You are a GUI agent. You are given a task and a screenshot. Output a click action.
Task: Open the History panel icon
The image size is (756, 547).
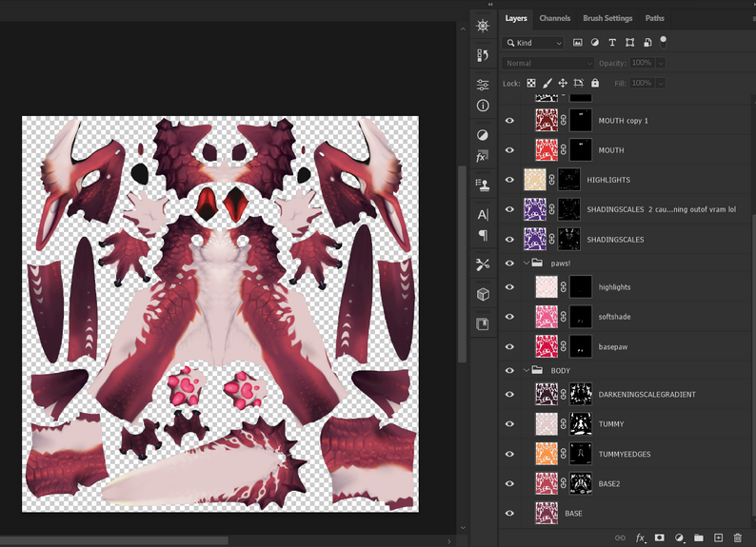coord(483,55)
